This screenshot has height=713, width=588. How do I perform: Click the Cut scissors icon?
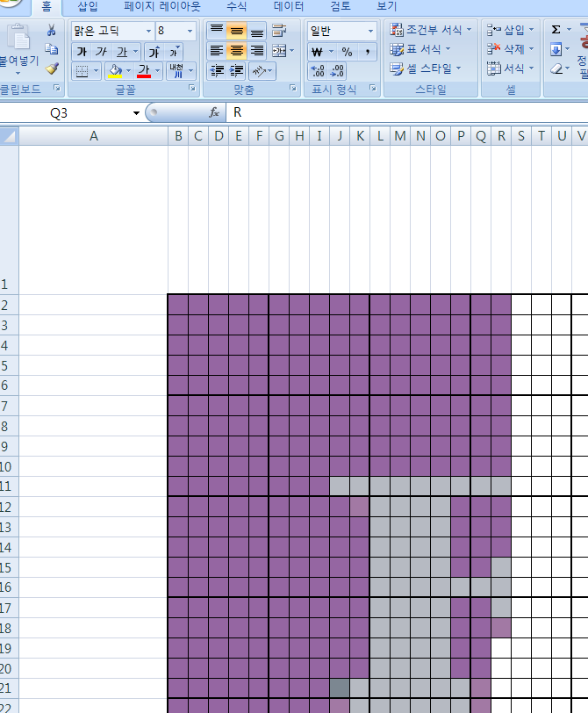[51, 31]
